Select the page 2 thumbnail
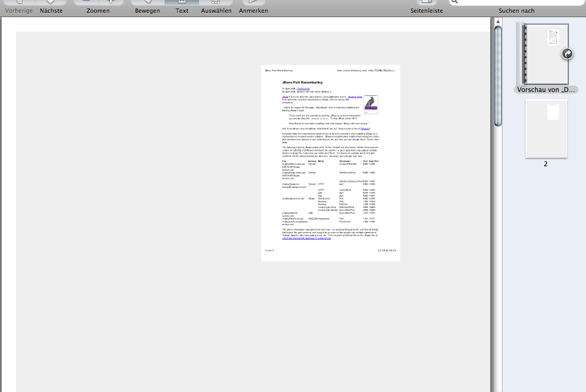 tap(546, 129)
